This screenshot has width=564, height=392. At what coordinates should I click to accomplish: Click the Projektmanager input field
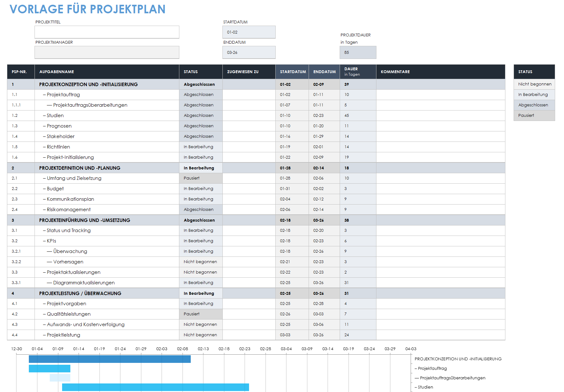pyautogui.click(x=107, y=52)
